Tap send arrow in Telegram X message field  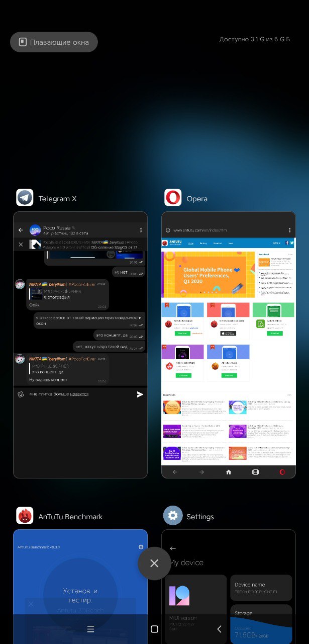(140, 394)
